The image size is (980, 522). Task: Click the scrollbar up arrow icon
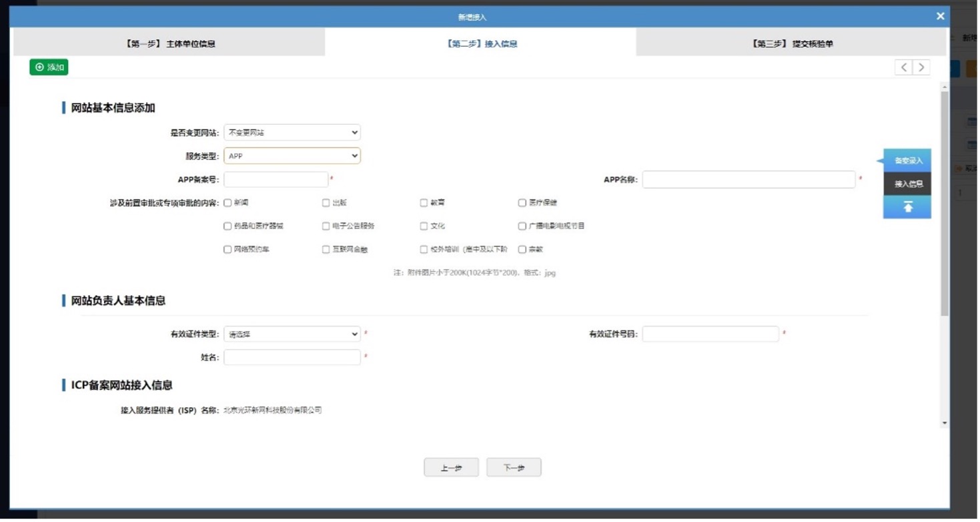[x=943, y=85]
